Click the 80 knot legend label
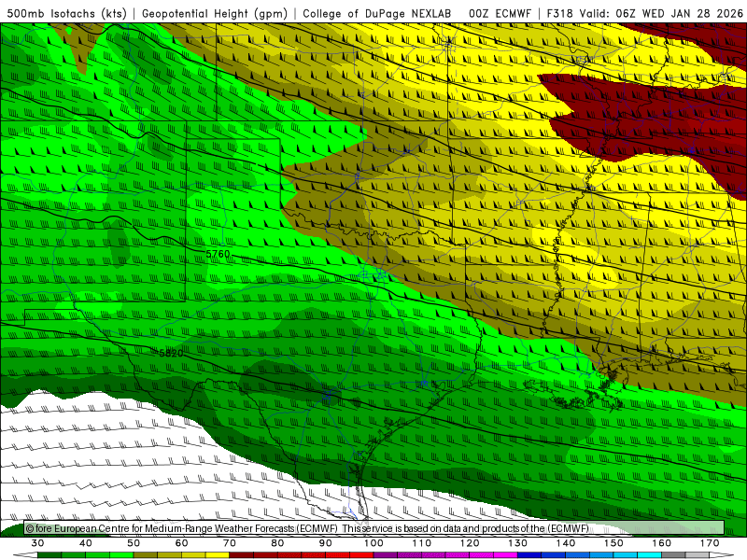Image resolution: width=747 pixels, height=560 pixels. coord(277,543)
